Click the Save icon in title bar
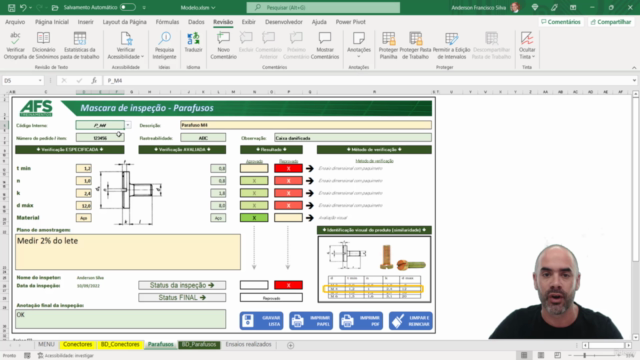 [11, 7]
